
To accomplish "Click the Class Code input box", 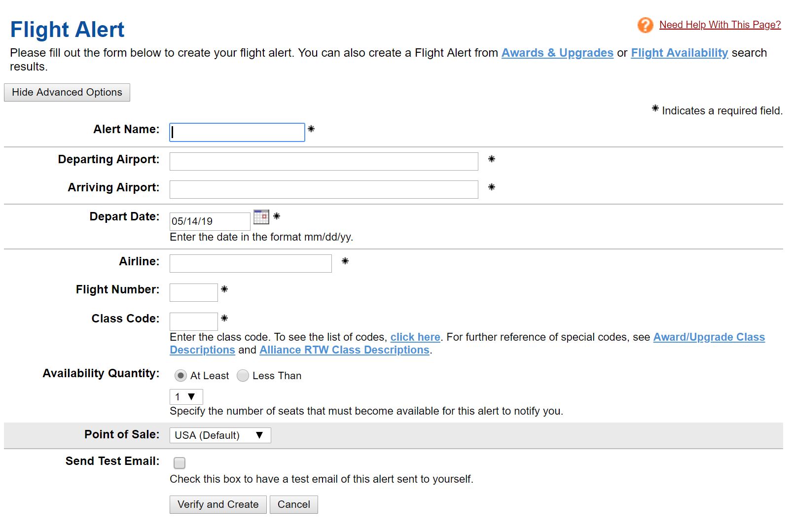I will 193,321.
